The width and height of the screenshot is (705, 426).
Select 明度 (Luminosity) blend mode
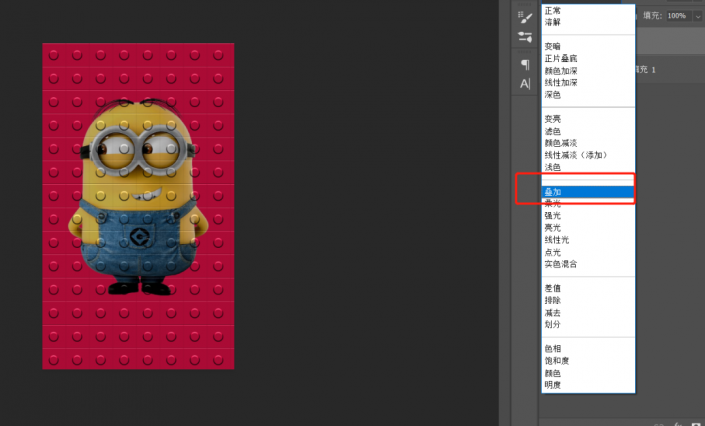click(x=553, y=385)
